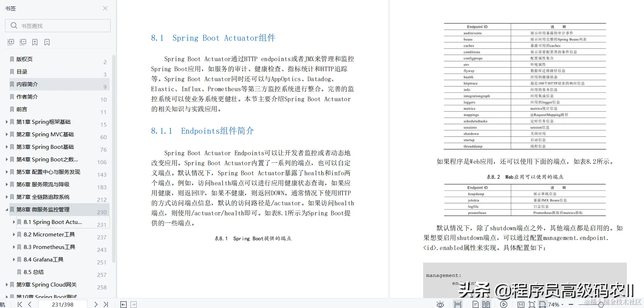This screenshot has height=308, width=644.
Task: Click the bookmark search field
Action: pos(58,26)
